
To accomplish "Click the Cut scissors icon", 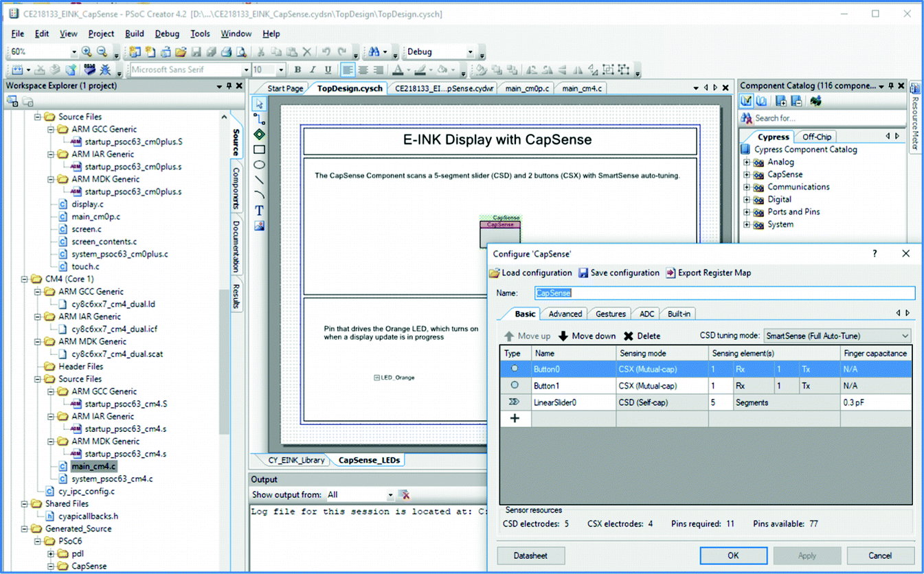I will click(x=260, y=52).
